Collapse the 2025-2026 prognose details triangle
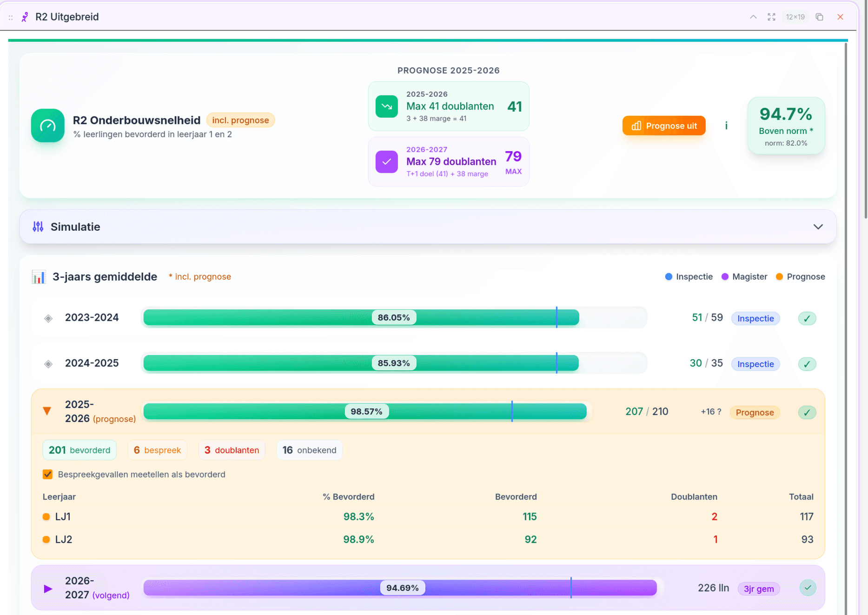This screenshot has height=615, width=868. click(x=47, y=411)
